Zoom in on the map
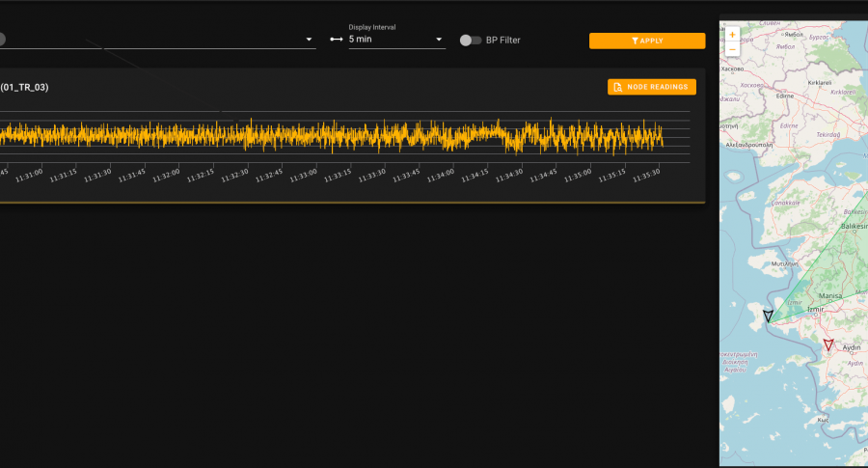 click(732, 34)
